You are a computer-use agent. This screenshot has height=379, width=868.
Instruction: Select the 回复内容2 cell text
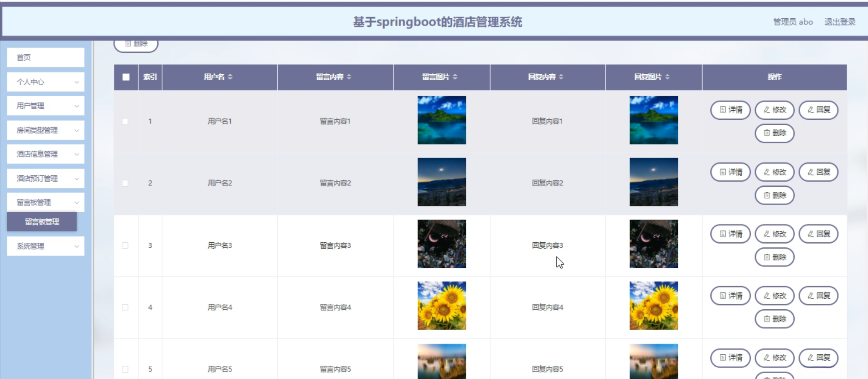[x=548, y=184]
